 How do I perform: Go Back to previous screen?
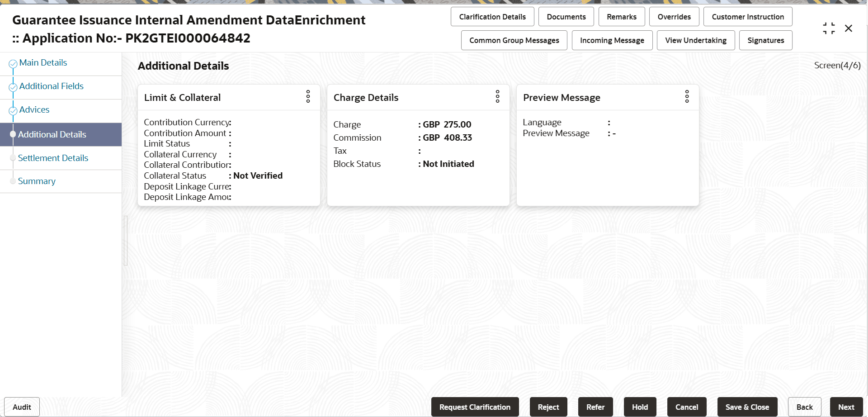805,407
